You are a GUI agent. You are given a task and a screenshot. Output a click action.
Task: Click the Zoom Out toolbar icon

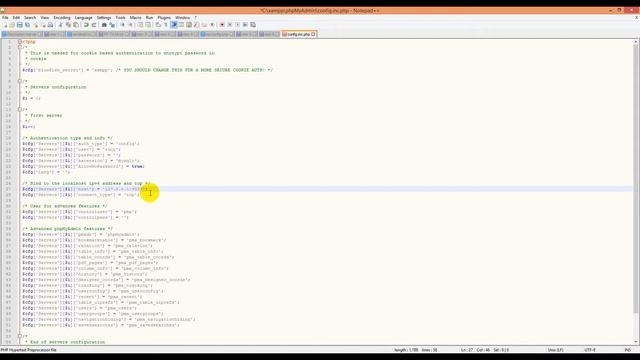click(131, 25)
